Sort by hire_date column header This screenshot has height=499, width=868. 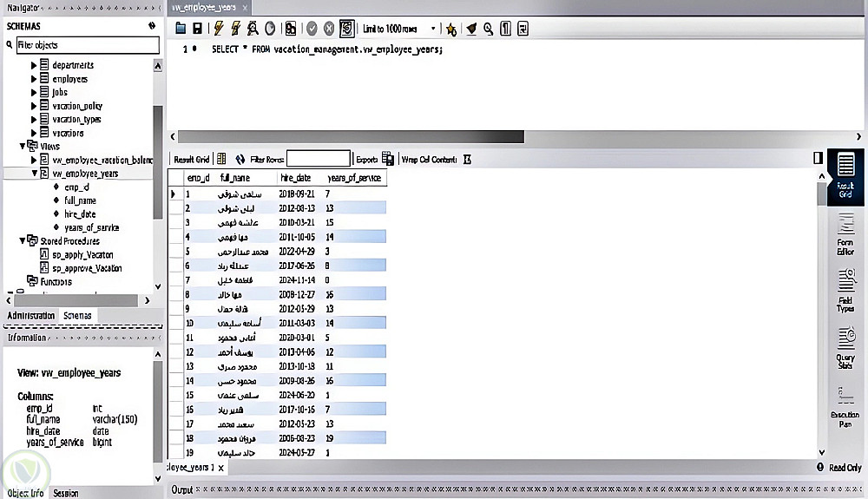[296, 178]
